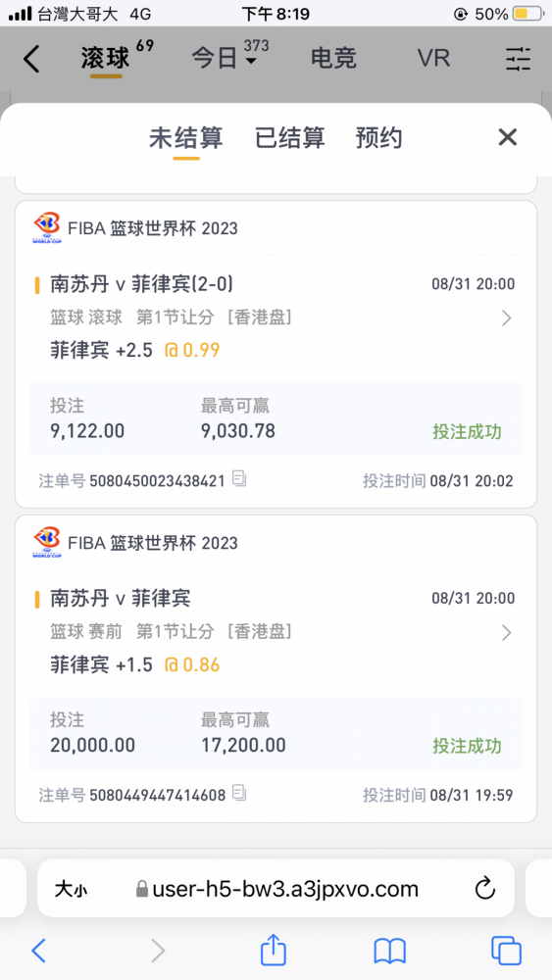This screenshot has width=552, height=980.
Task: Tap the Safari share icon
Action: point(274,950)
